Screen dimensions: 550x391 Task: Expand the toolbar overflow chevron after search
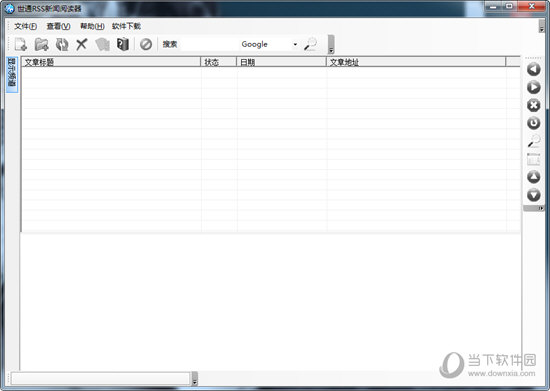pyautogui.click(x=331, y=45)
